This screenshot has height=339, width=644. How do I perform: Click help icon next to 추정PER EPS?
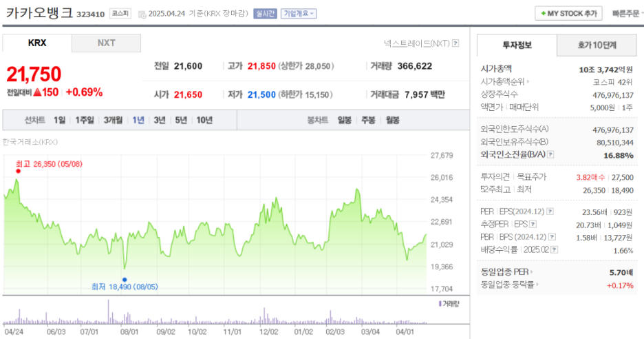(x=533, y=224)
